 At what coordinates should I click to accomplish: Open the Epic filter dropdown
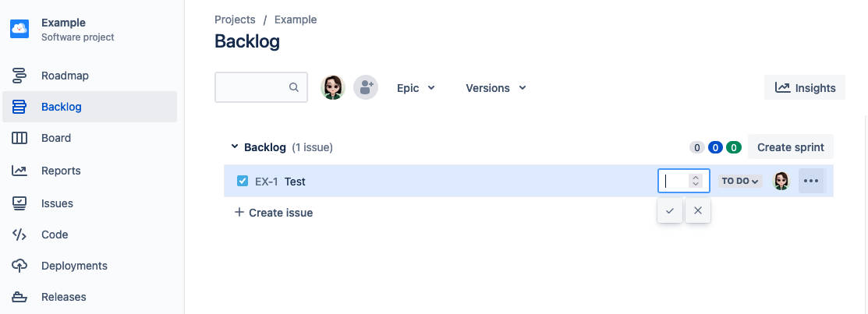point(416,88)
